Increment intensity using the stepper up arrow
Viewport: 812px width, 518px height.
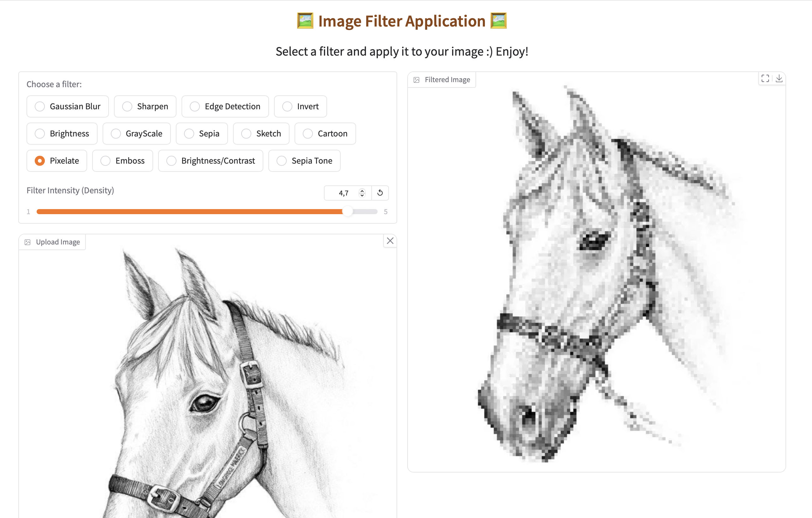361,190
